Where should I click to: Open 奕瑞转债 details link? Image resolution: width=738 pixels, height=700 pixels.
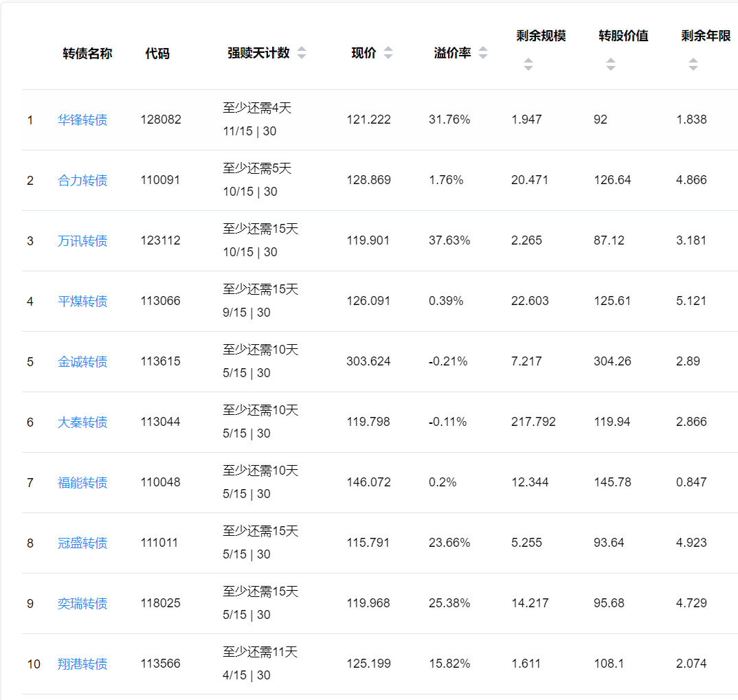[82, 604]
